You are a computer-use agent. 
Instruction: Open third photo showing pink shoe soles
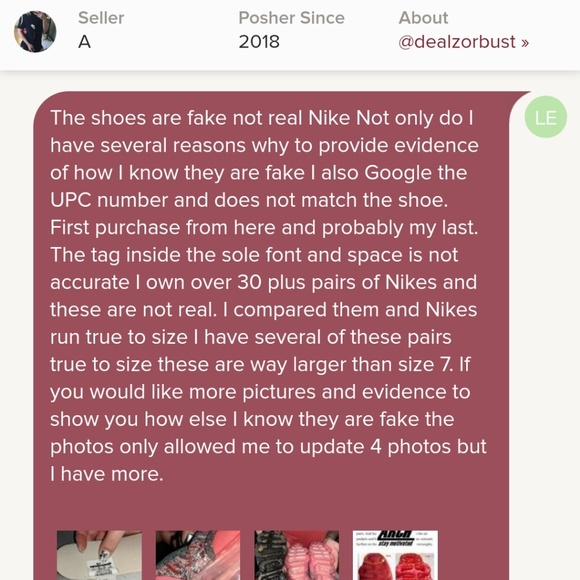pos(297,555)
